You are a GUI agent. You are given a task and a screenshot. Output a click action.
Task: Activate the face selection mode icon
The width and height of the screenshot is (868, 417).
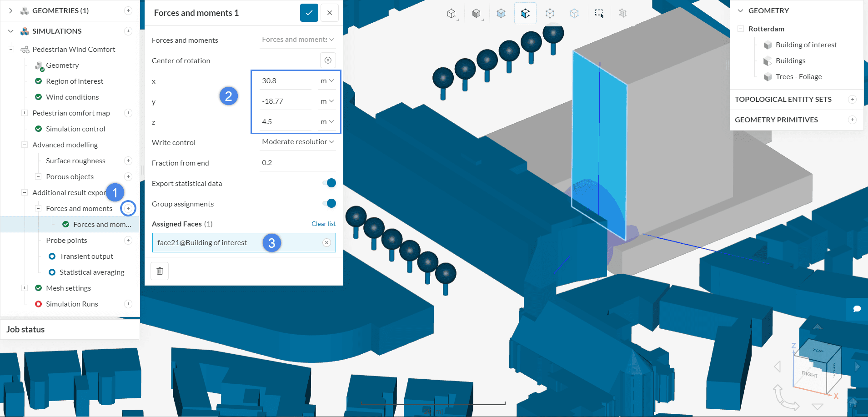coord(525,14)
